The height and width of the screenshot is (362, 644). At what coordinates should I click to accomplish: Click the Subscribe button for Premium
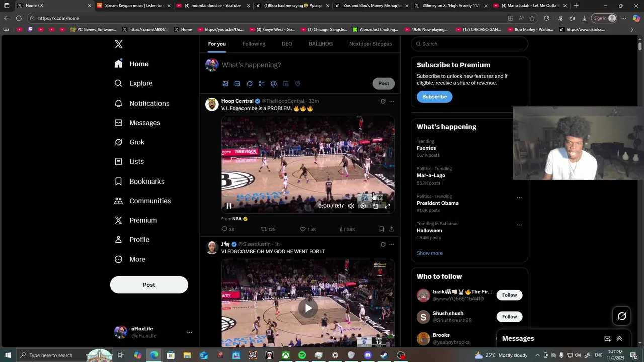point(434,97)
